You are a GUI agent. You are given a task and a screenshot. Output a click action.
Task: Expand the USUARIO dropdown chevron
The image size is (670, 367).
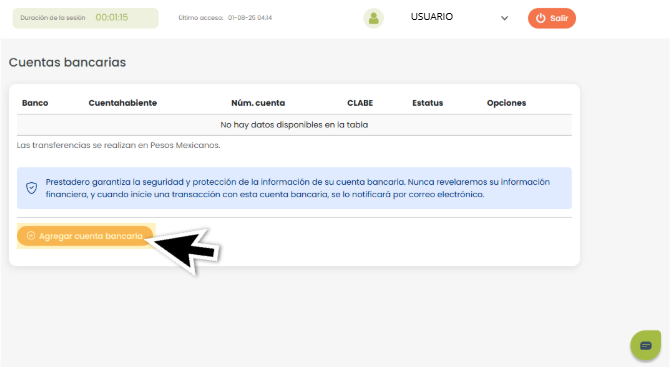pyautogui.click(x=504, y=18)
